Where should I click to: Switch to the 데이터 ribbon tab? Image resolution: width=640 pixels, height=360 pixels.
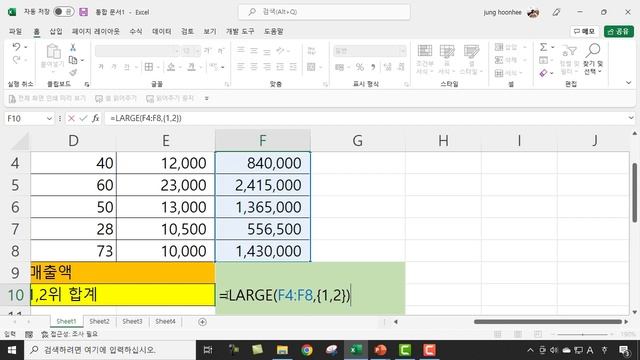pos(162,31)
